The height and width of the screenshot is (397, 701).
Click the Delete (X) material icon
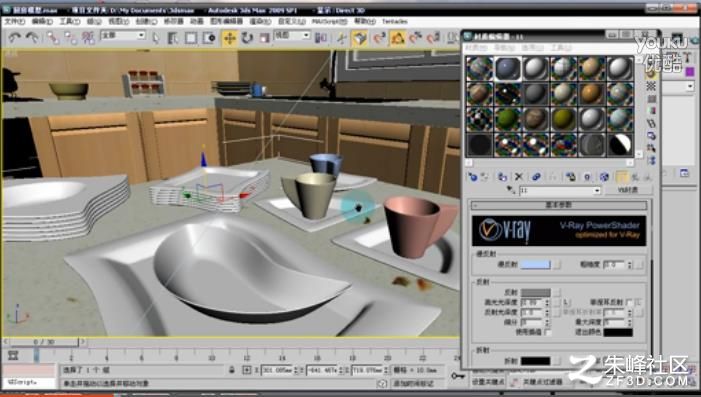519,177
